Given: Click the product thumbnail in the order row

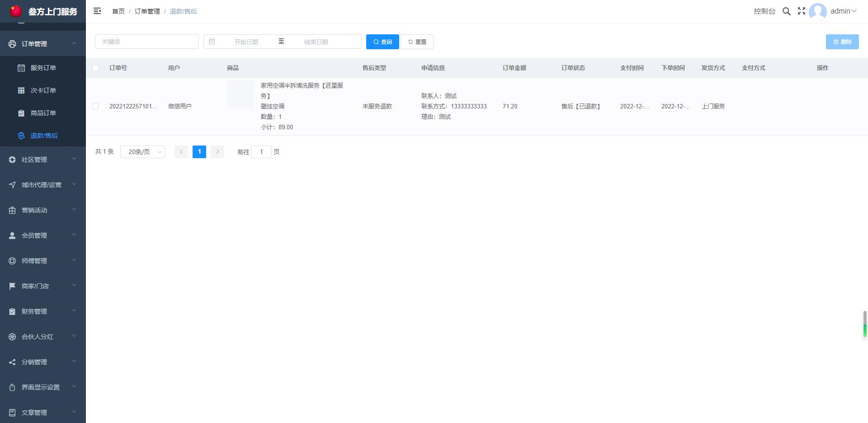Looking at the screenshot, I should (x=241, y=94).
